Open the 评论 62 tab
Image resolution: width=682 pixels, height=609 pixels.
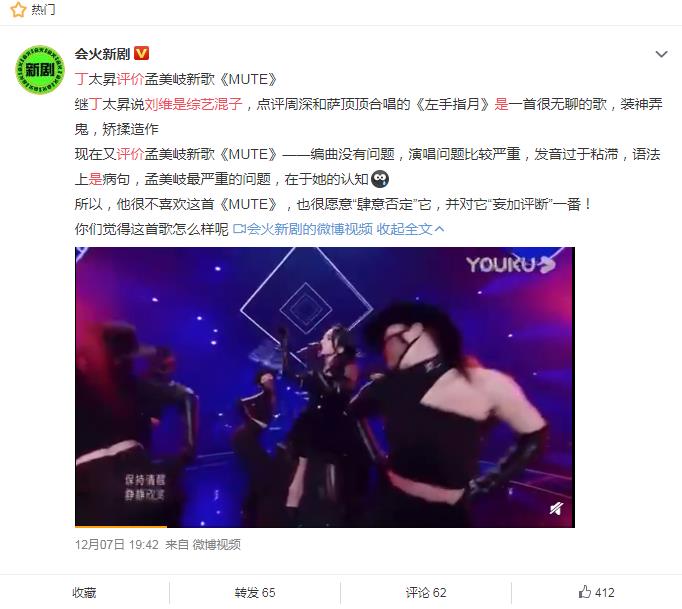pyautogui.click(x=426, y=592)
